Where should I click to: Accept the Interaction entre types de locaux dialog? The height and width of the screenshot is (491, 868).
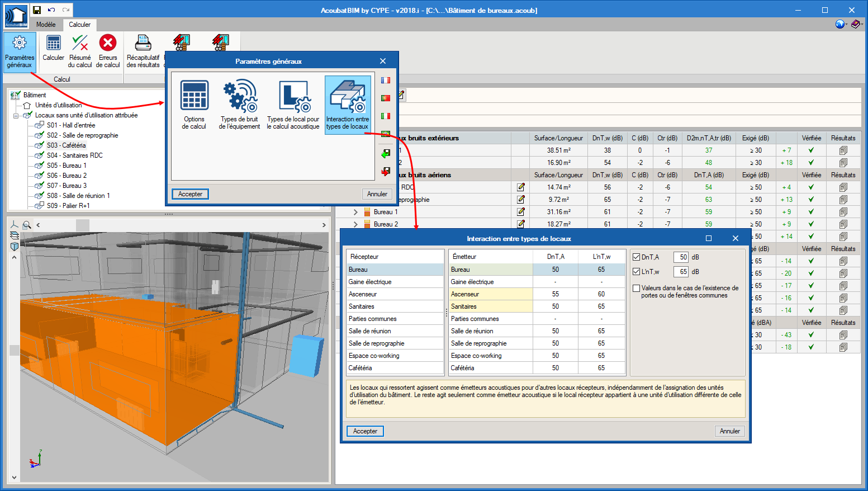click(x=366, y=431)
